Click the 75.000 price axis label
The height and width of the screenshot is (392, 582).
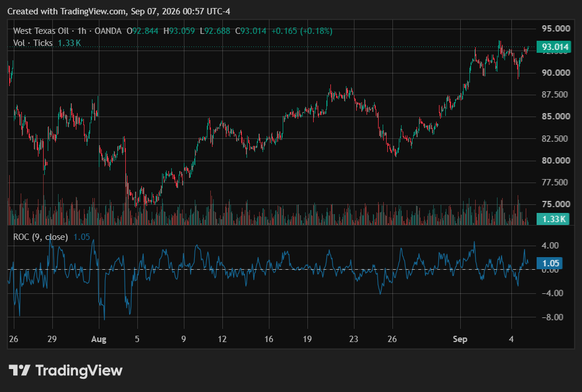click(556, 204)
